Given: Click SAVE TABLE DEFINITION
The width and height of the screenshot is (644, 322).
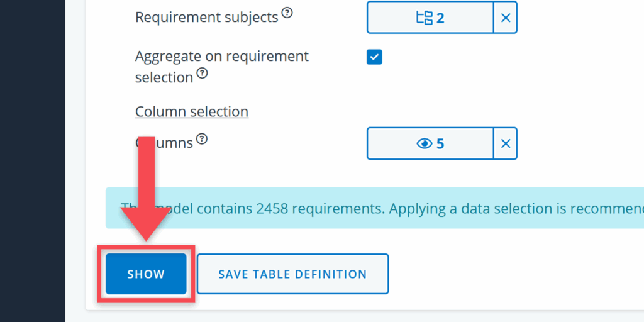Looking at the screenshot, I should pos(292,274).
